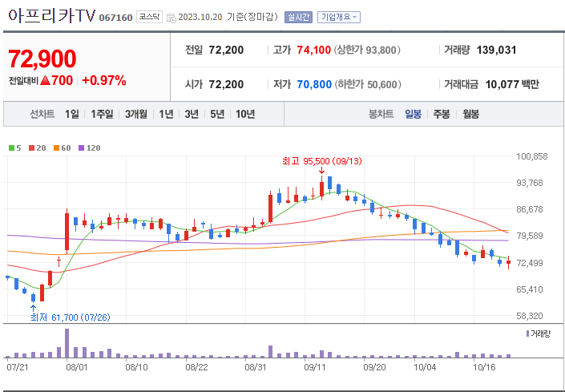Click the red 20-day moving average swatch
This screenshot has width=565, height=392.
pos(31,148)
